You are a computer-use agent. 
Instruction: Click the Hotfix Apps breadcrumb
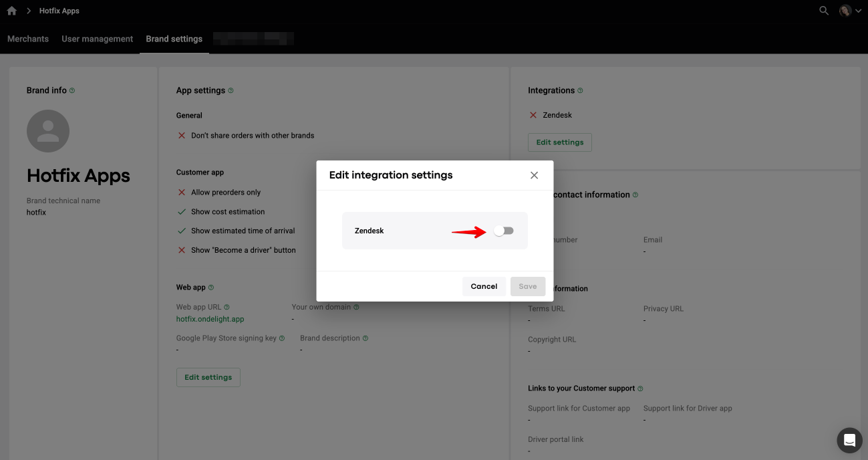tap(59, 11)
